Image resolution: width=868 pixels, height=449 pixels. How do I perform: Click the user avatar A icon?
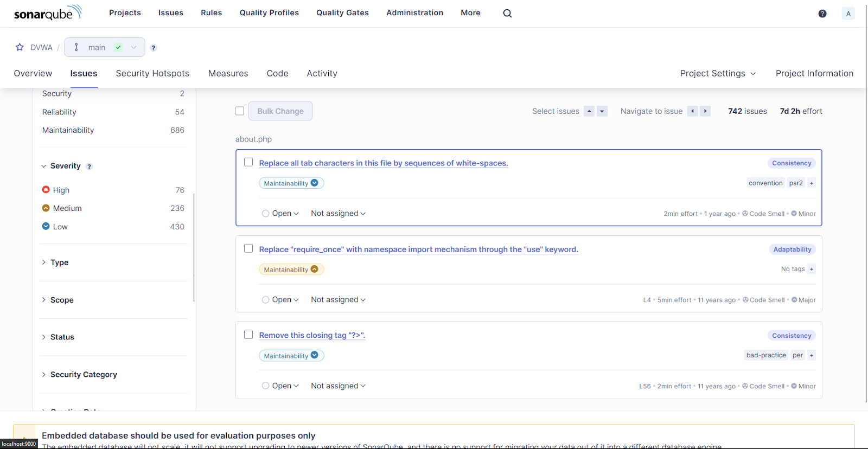(x=848, y=14)
